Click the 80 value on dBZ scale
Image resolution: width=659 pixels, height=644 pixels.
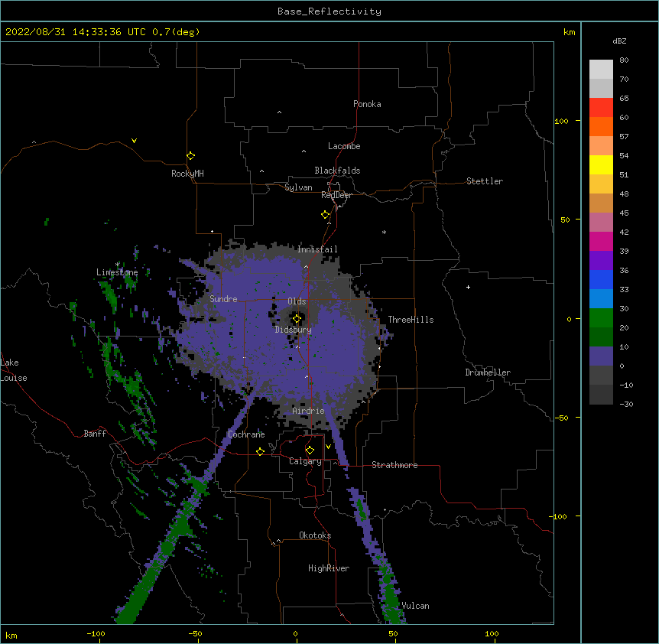[624, 60]
